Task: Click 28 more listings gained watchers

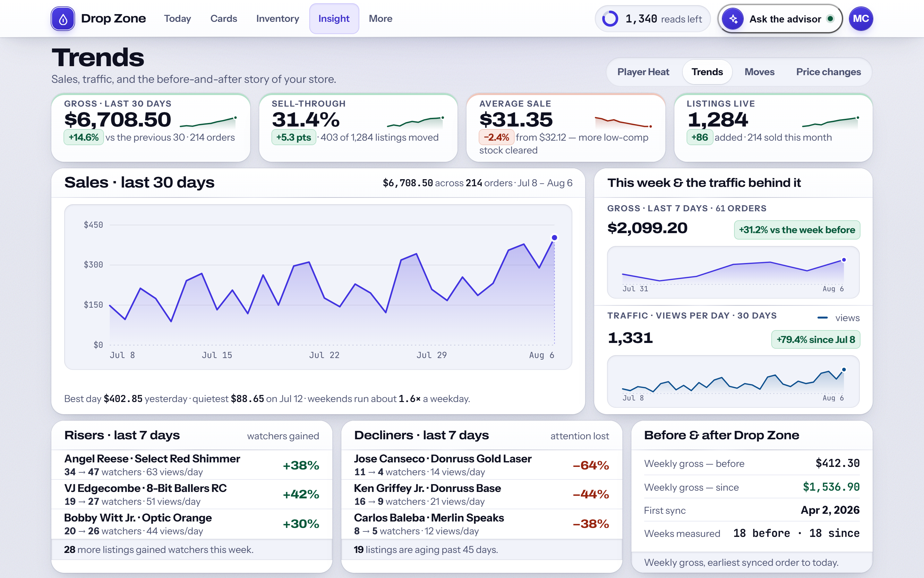Action: [158, 550]
